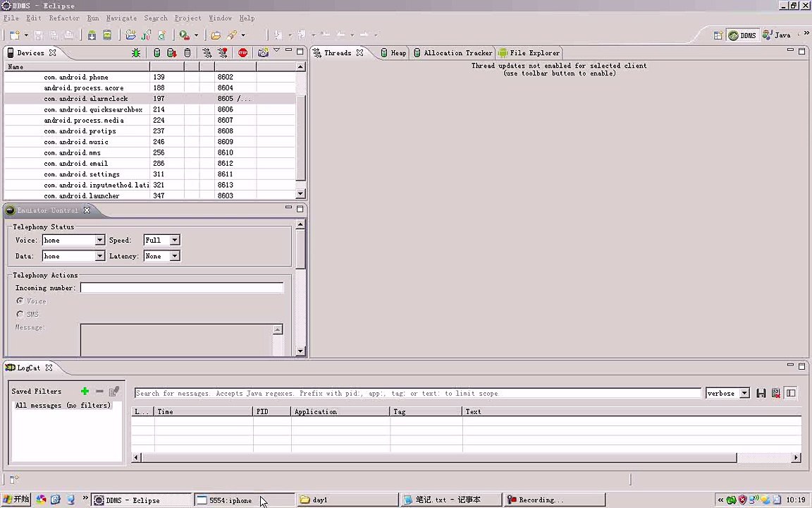Image resolution: width=812 pixels, height=508 pixels.
Task: Maximize the LogCat view
Action: click(801, 366)
